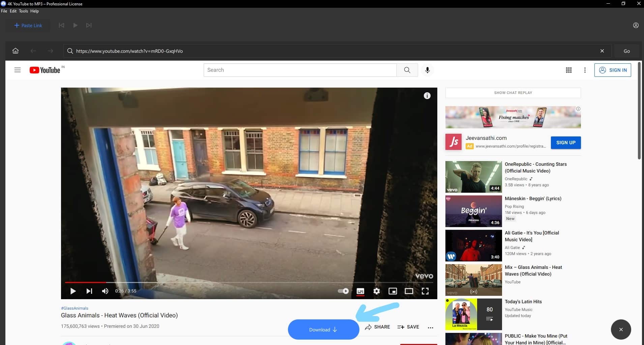Open Today's Latin Hits playlist thumbnail
This screenshot has height=345, width=644.
[473, 314]
